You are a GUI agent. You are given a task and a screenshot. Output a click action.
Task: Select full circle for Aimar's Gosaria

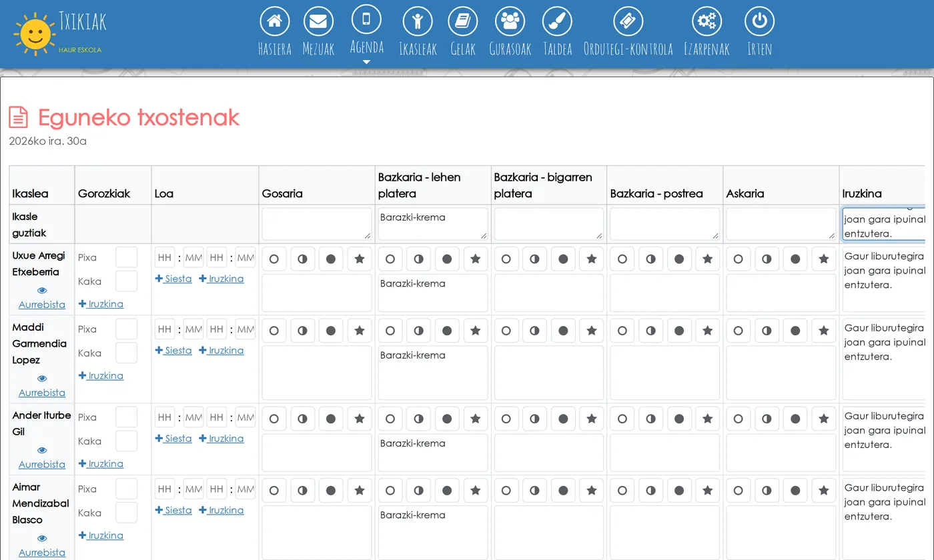331,491
